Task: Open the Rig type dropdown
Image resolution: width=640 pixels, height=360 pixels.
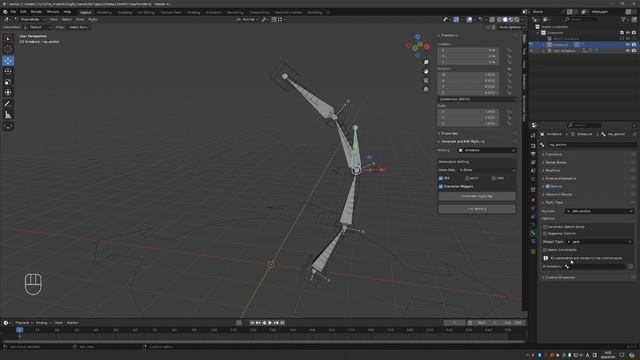Action: tap(600, 211)
